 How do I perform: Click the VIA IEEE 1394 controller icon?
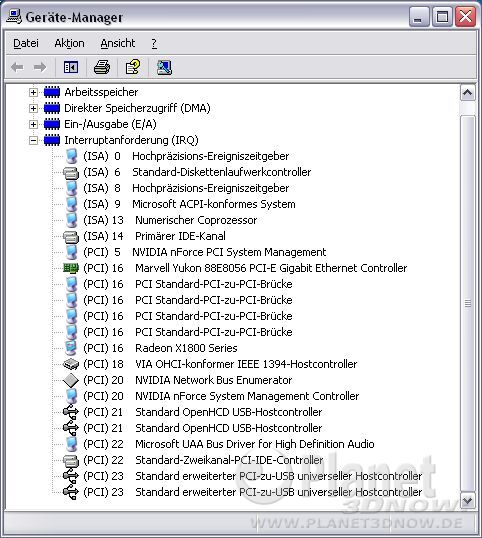click(71, 364)
